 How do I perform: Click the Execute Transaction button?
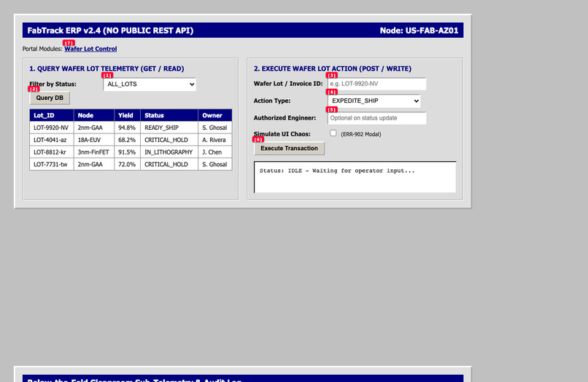coord(289,148)
